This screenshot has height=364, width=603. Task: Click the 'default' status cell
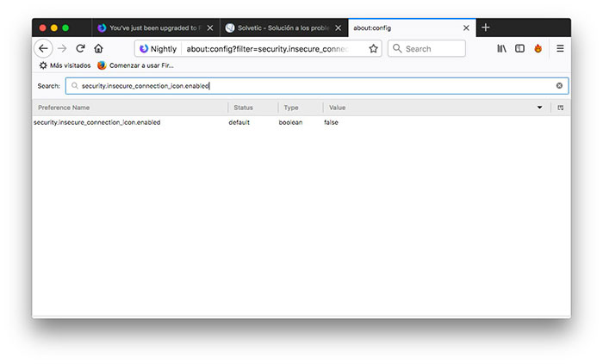tap(239, 122)
